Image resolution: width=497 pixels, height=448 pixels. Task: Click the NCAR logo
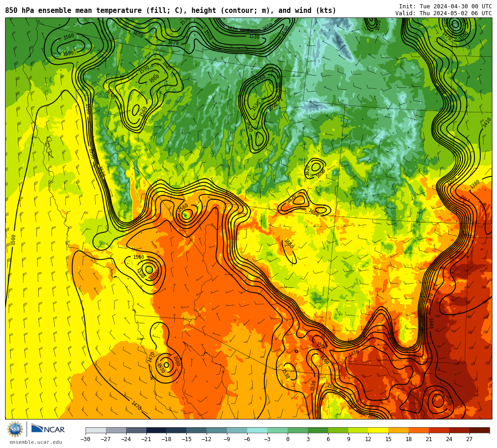tap(48, 429)
